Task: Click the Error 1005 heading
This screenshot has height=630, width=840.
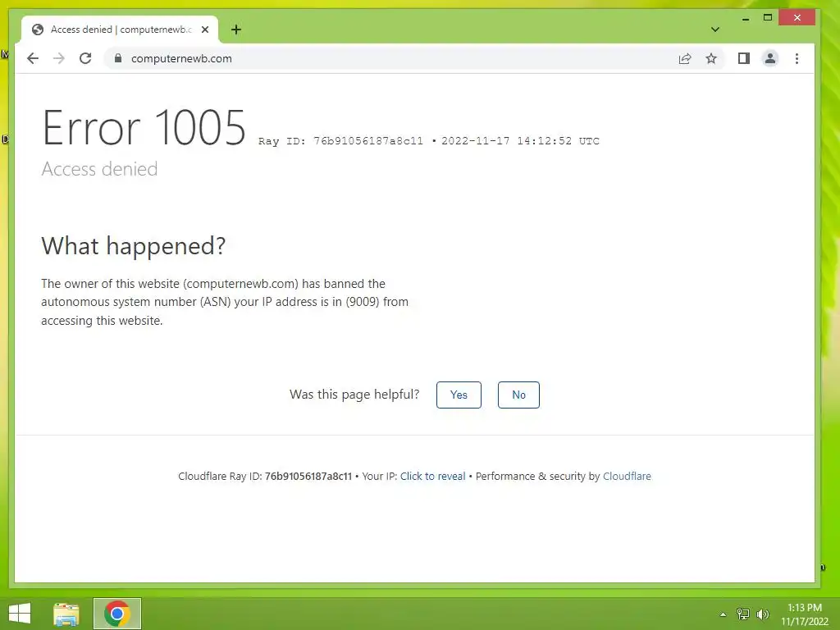Action: tap(144, 127)
